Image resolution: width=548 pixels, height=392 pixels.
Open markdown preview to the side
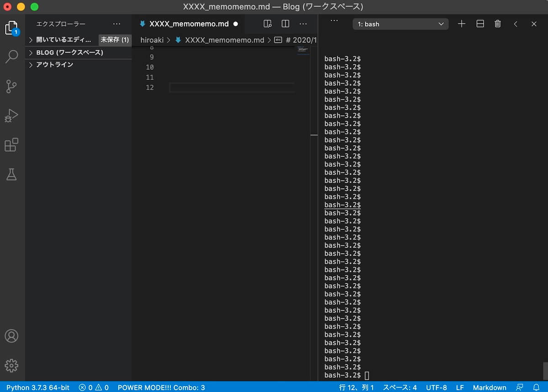click(268, 24)
